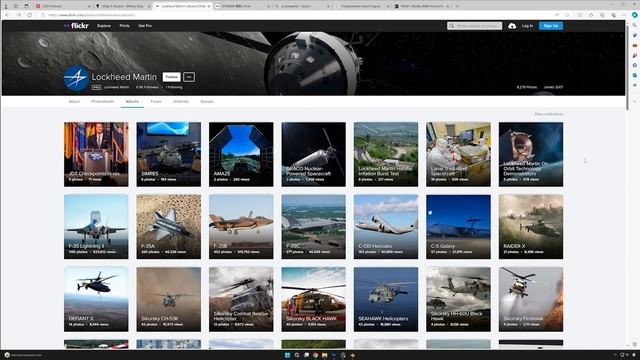
Task: Open the Sikorsky CH-53K album
Action: tap(169, 299)
